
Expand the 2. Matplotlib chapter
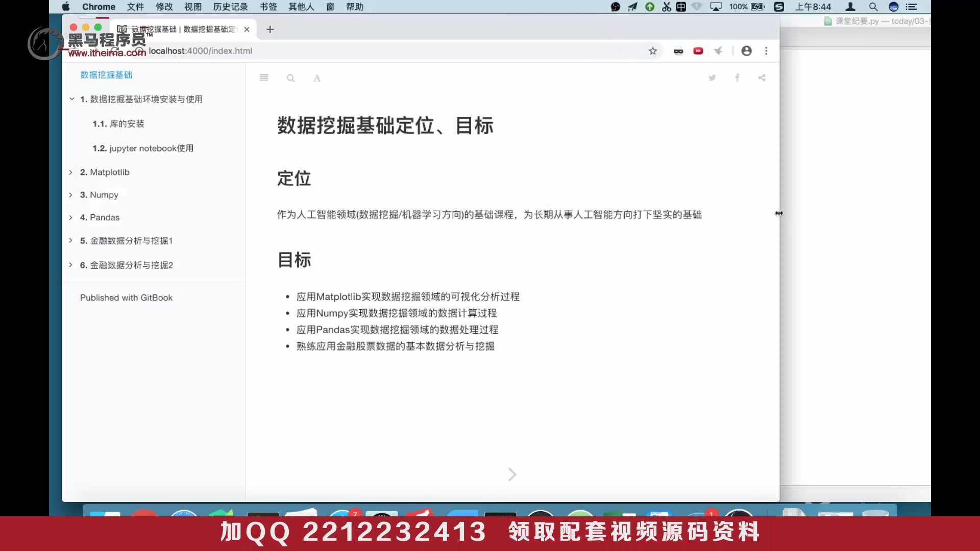pos(71,172)
